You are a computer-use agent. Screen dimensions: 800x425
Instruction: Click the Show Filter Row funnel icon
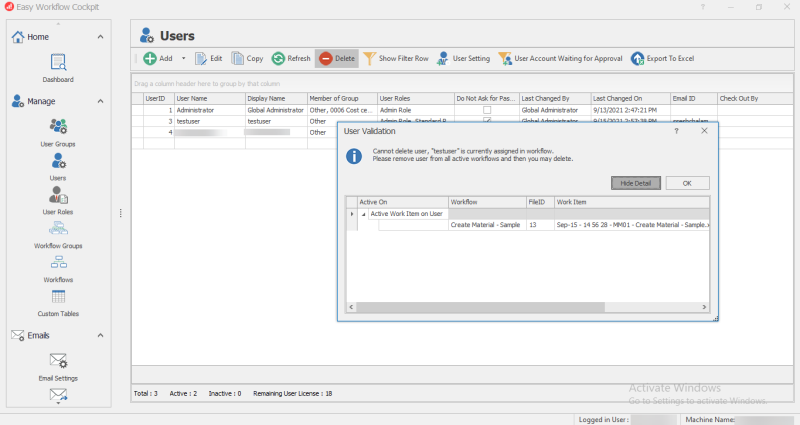pyautogui.click(x=370, y=59)
